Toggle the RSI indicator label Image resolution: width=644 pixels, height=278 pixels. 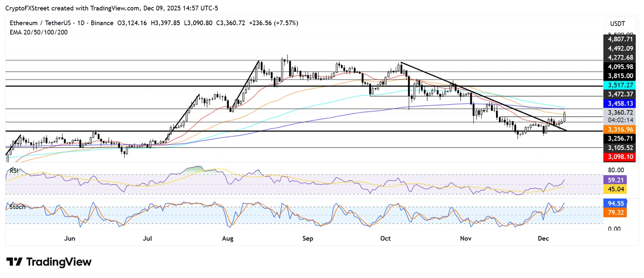14,170
